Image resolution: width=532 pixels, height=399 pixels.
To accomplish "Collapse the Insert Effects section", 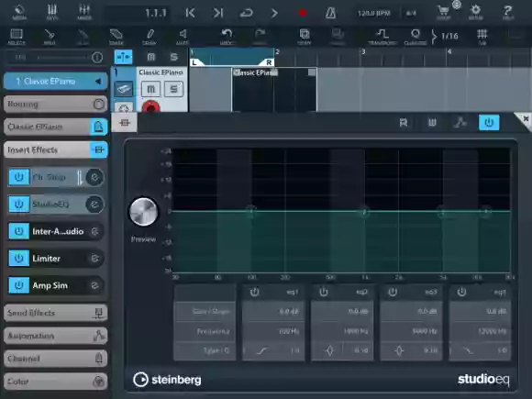I will coord(55,150).
